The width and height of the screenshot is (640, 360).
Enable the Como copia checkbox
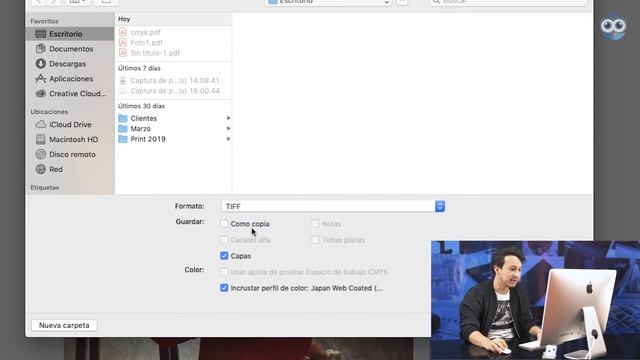(x=224, y=224)
